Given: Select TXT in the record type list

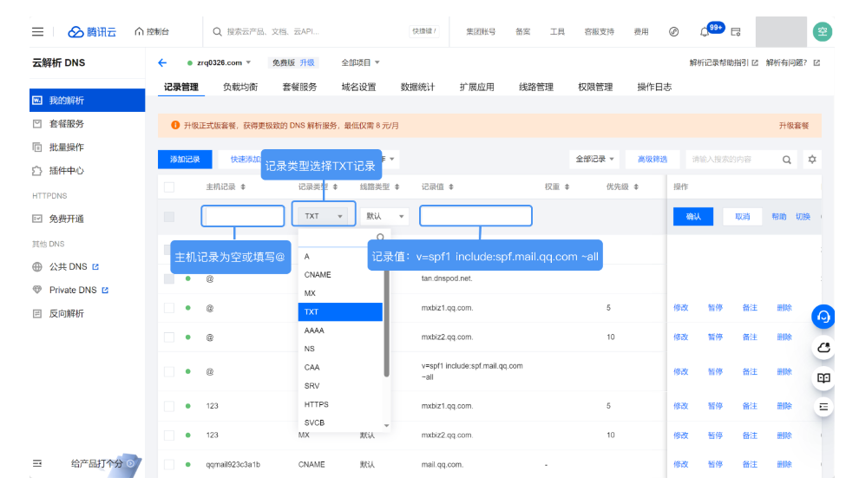Looking at the screenshot, I should pos(339,311).
